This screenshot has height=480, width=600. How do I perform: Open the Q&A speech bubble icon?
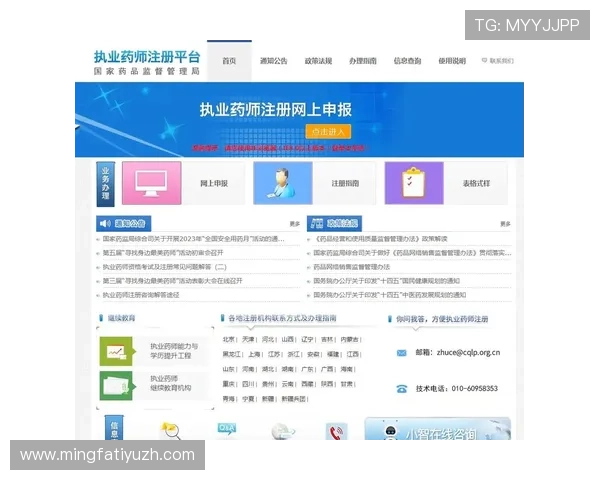pos(227,429)
